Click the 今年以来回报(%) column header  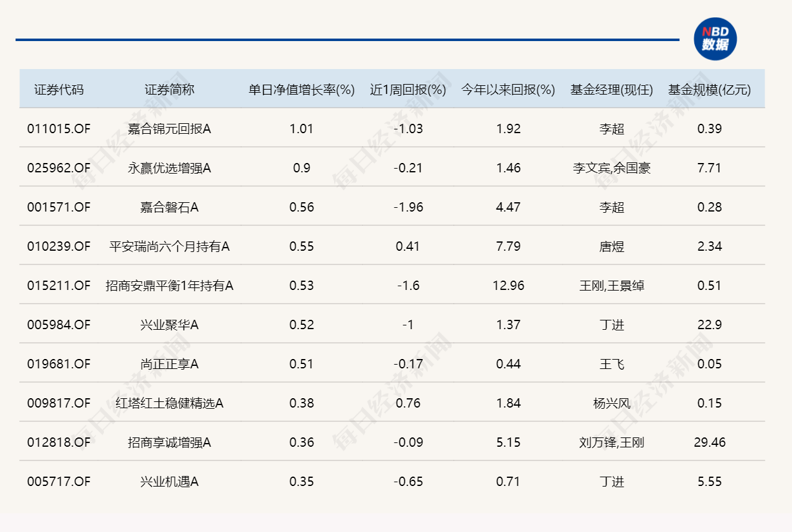tap(508, 90)
